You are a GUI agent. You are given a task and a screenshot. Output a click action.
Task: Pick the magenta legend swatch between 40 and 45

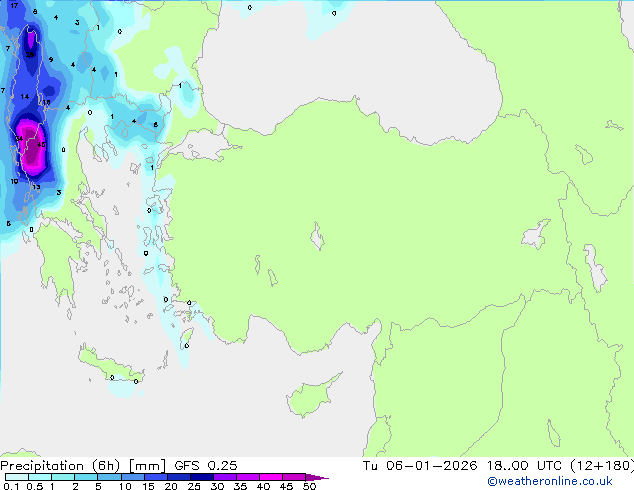[x=271, y=477]
